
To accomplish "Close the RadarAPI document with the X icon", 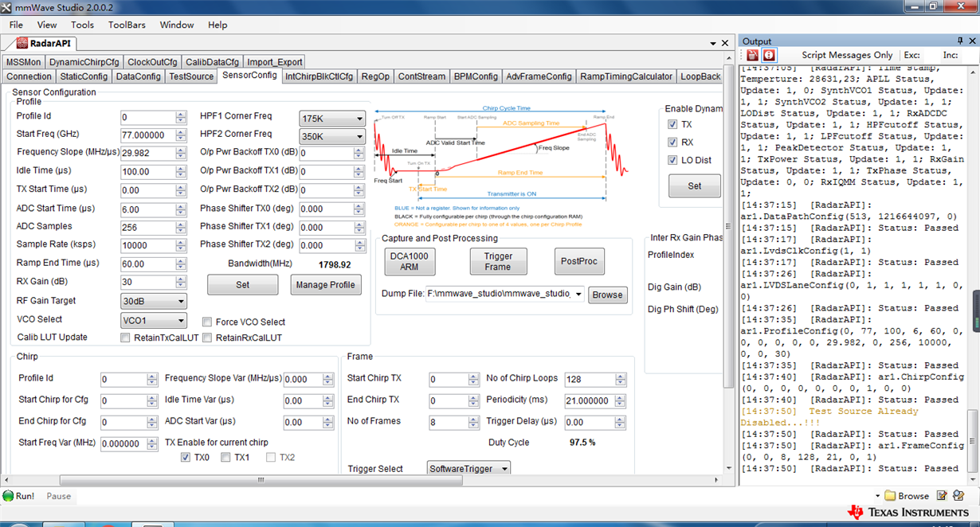I will (725, 44).
